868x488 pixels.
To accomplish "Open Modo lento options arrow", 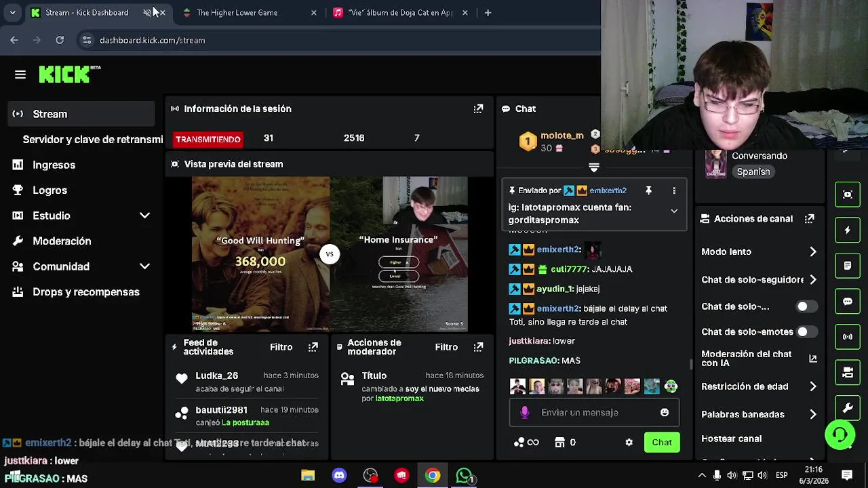I will pyautogui.click(x=813, y=251).
